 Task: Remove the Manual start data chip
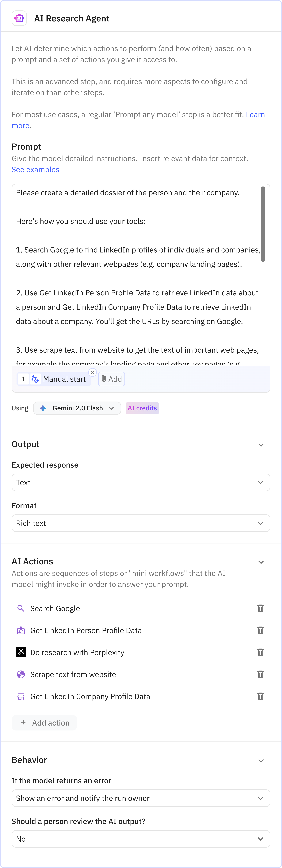pos(92,372)
